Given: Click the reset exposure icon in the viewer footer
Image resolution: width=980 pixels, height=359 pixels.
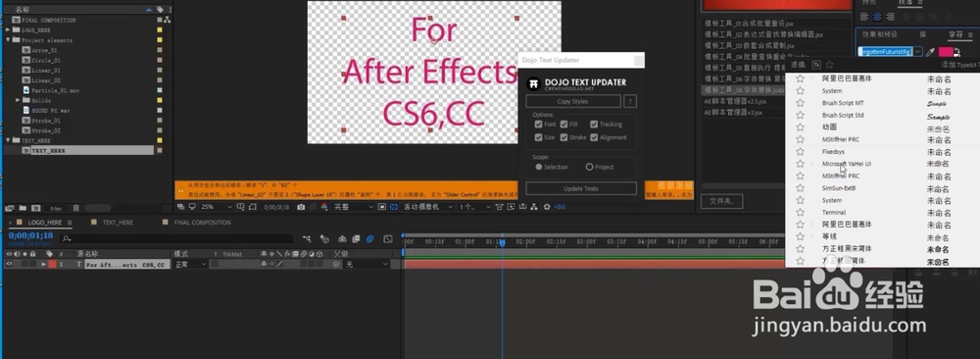Looking at the screenshot, I should point(547,206).
